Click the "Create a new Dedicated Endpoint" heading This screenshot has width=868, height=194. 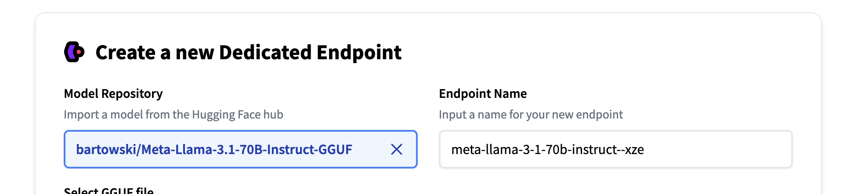click(248, 53)
